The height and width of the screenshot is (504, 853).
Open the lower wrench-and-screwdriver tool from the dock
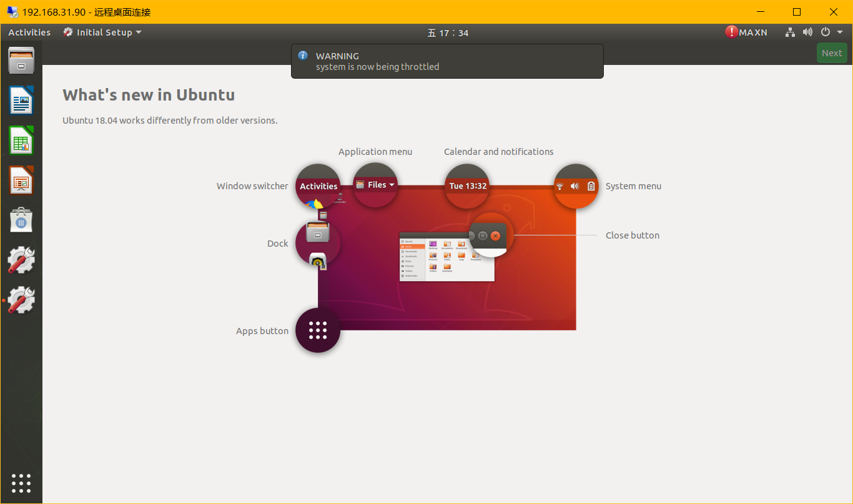[x=21, y=300]
